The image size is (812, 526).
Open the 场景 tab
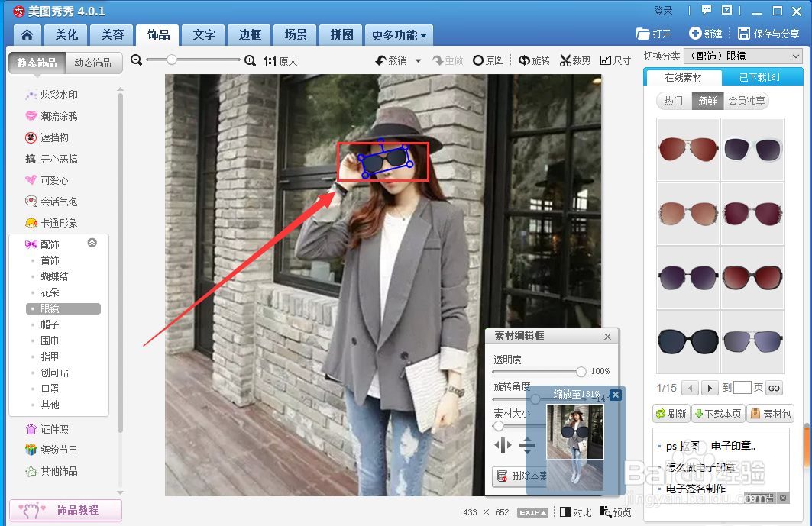[x=295, y=34]
